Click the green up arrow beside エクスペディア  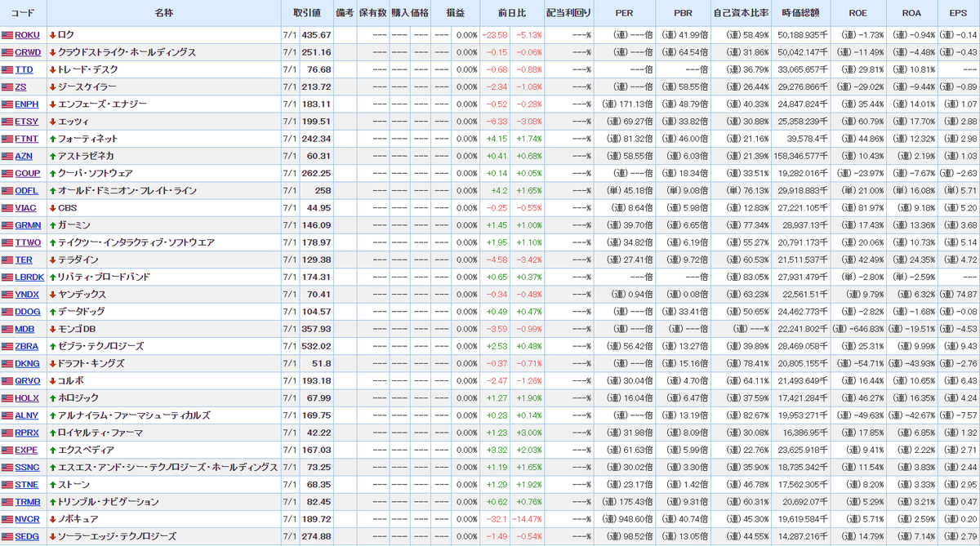[x=53, y=450]
